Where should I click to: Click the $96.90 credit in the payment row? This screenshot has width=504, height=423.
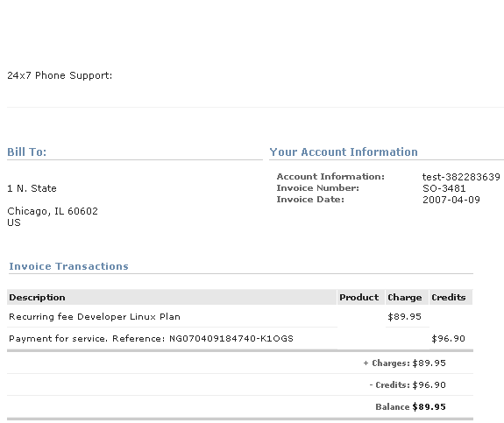click(x=448, y=339)
